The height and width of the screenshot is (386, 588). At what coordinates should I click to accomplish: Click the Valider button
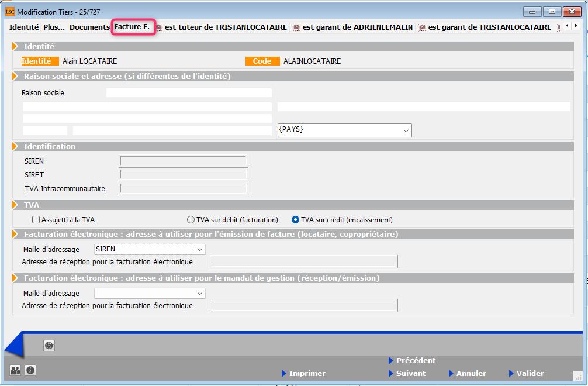pos(530,374)
